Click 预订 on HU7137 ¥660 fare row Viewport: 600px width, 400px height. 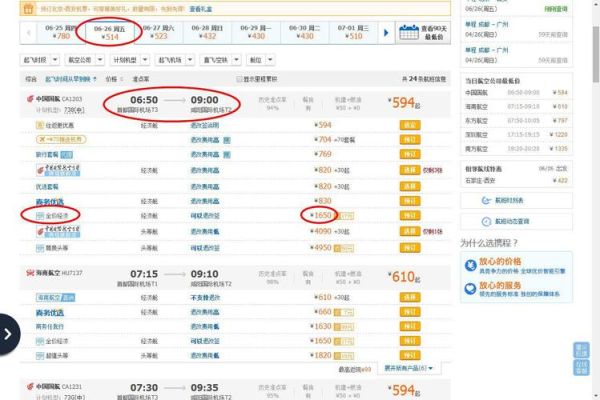point(410,312)
